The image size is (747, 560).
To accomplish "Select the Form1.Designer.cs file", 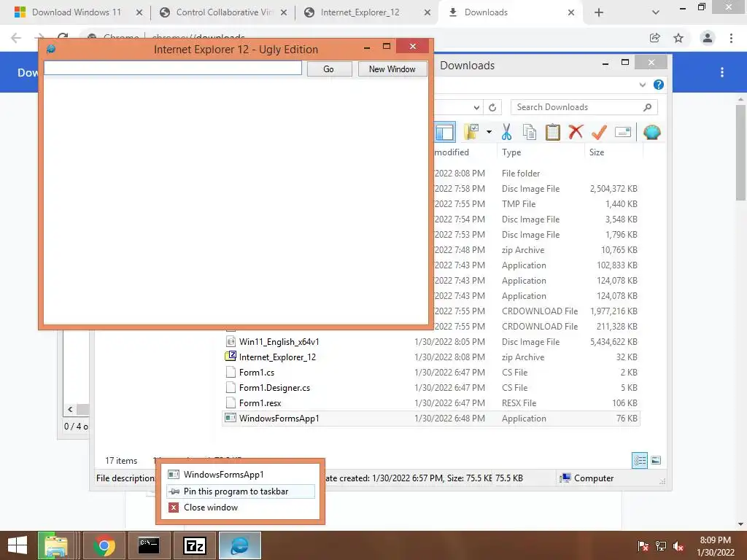I will coord(431,388).
